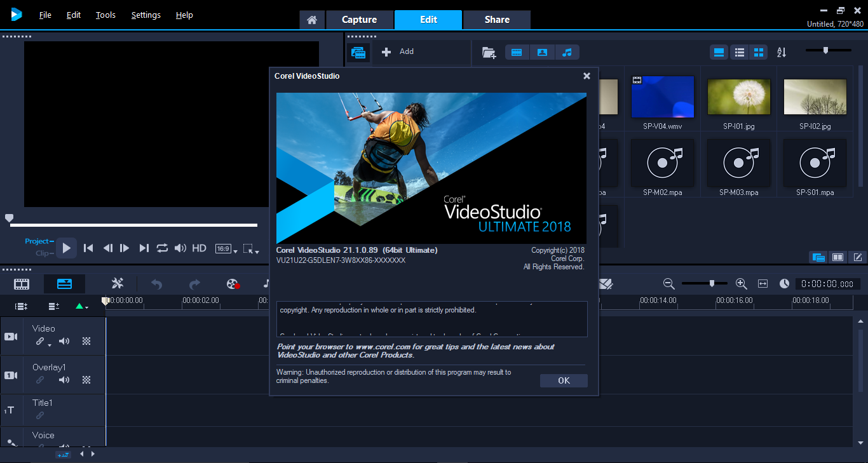Zoom out the timeline
868x463 pixels.
(x=668, y=284)
